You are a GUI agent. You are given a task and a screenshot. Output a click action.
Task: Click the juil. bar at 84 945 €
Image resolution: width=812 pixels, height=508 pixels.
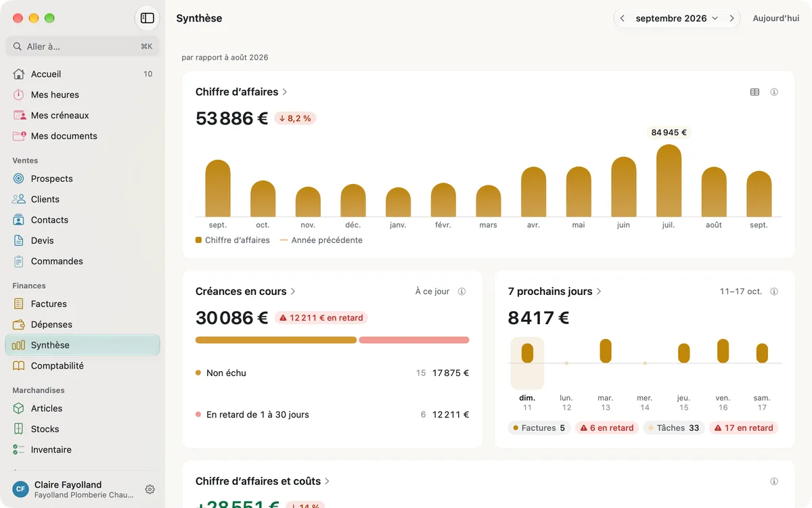[669, 181]
